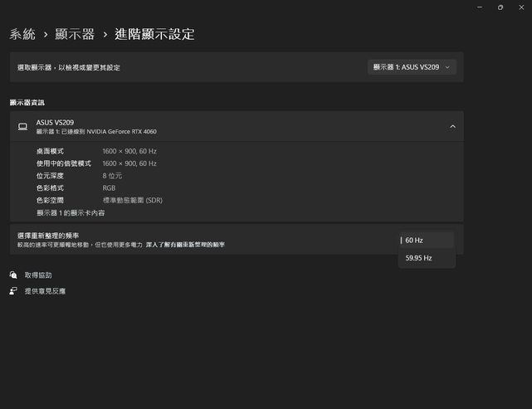The height and width of the screenshot is (409, 532).
Task: Restore down the Settings window
Action: click(x=500, y=7)
